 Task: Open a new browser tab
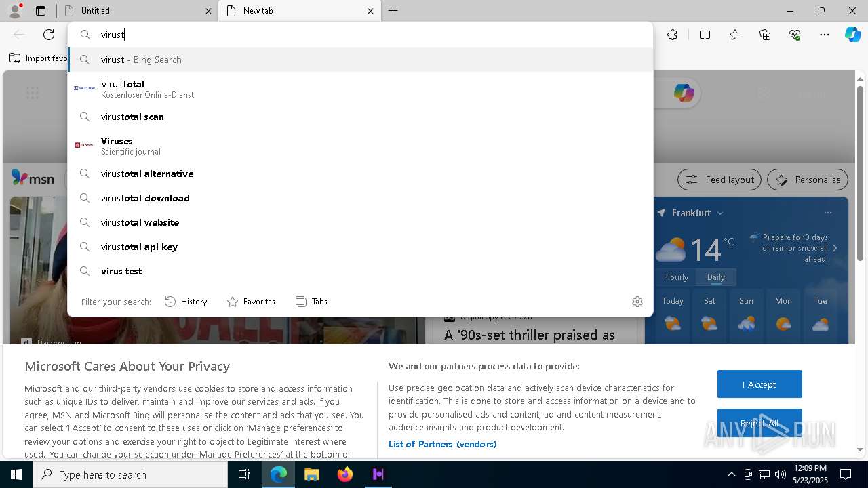coord(393,11)
